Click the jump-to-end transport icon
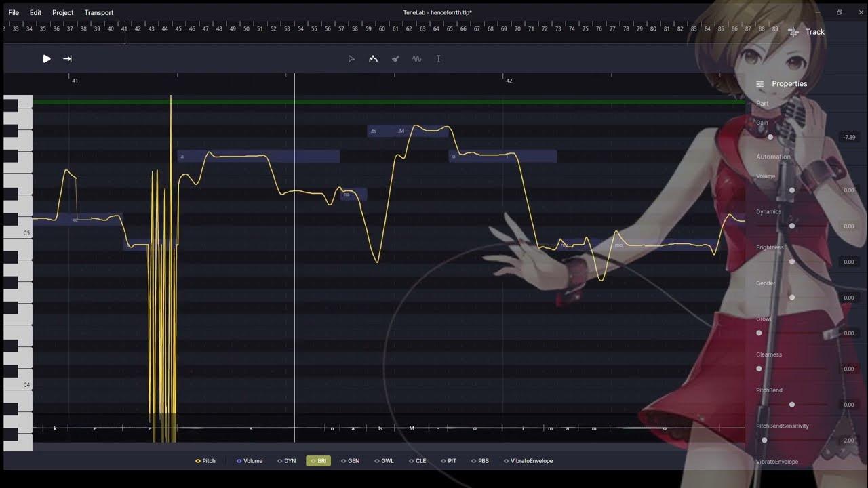Image resolution: width=868 pixels, height=488 pixels. point(67,59)
